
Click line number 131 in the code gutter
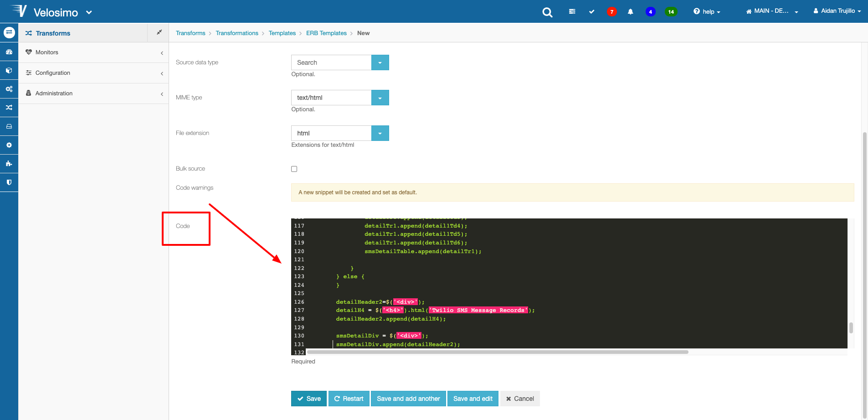(299, 344)
